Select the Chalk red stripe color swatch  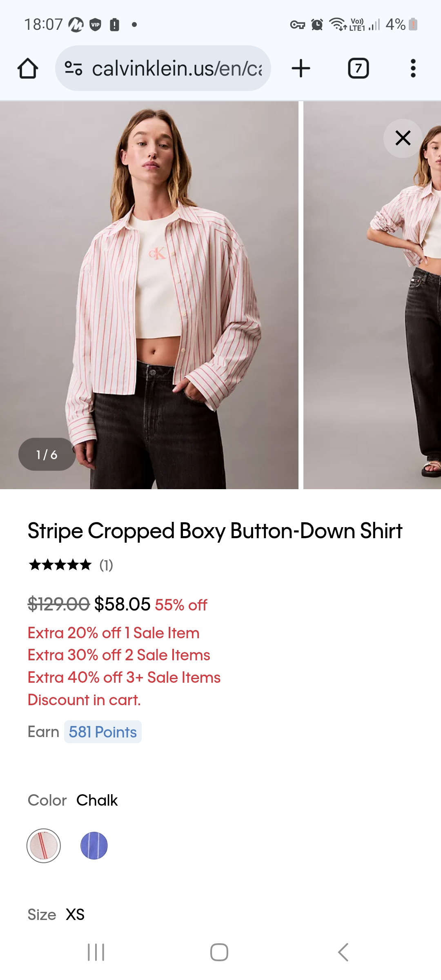(x=44, y=846)
